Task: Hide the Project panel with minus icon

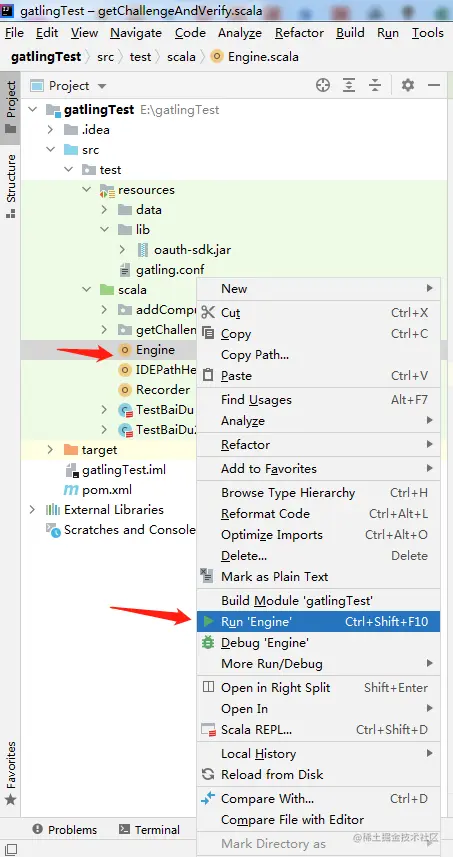Action: tap(434, 85)
